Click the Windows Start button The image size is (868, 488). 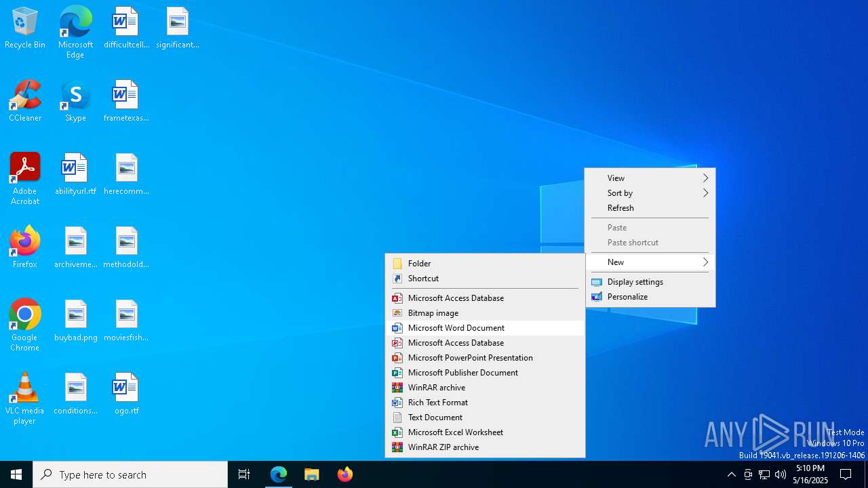tap(16, 474)
